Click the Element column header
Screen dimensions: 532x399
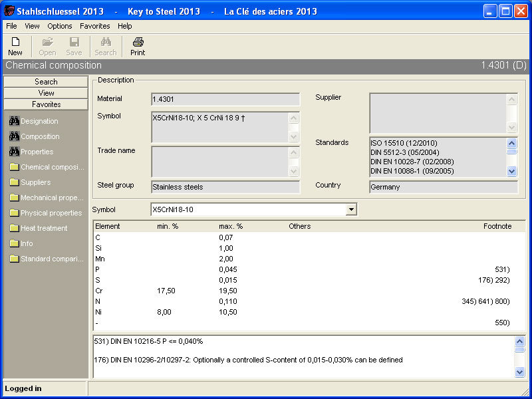[108, 226]
